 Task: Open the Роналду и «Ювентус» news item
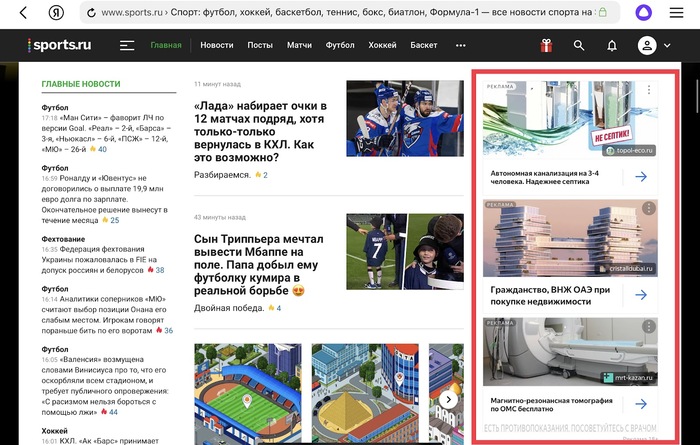[104, 199]
